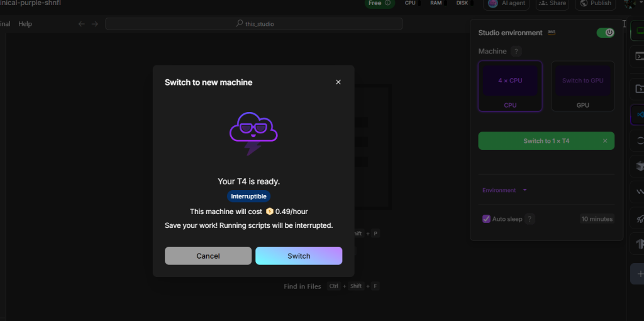Click the plus icon to add app

638,274
